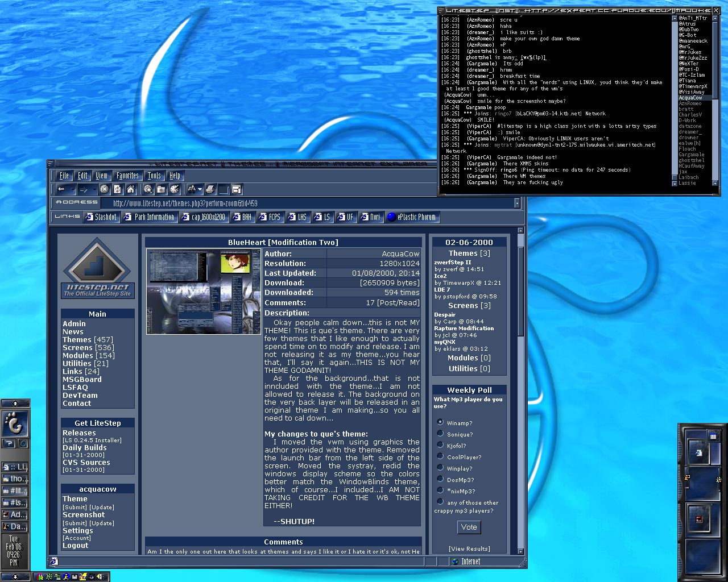The width and height of the screenshot is (728, 582).
Task: Click the first colorful tray icon at the bottom
Action: [40, 576]
